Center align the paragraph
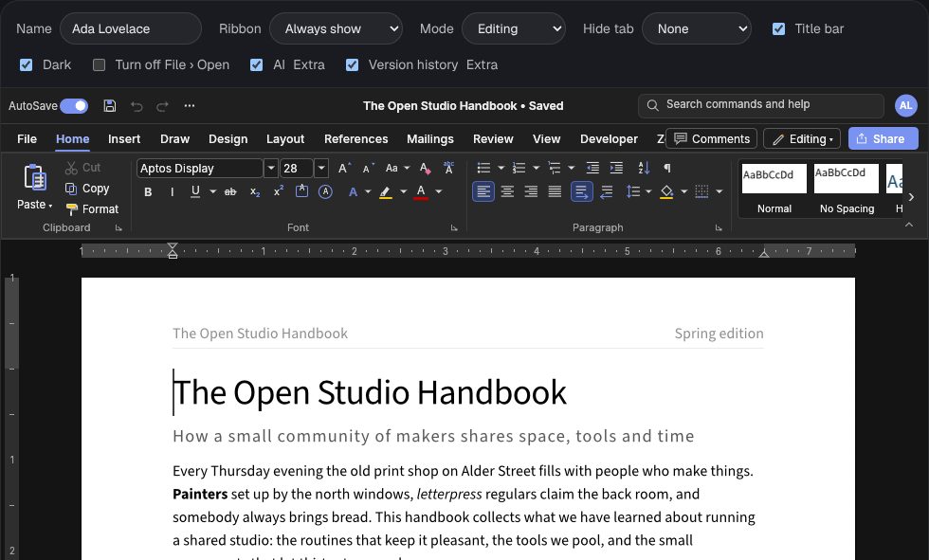 tap(507, 191)
